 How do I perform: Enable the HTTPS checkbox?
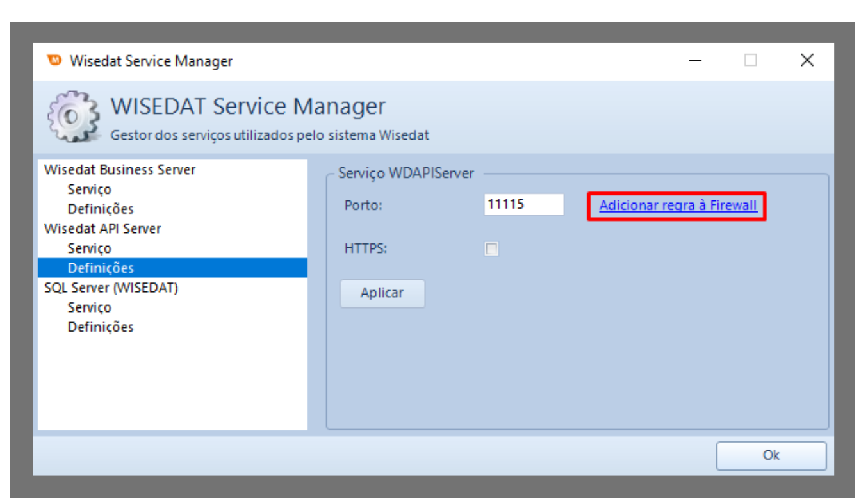click(491, 249)
